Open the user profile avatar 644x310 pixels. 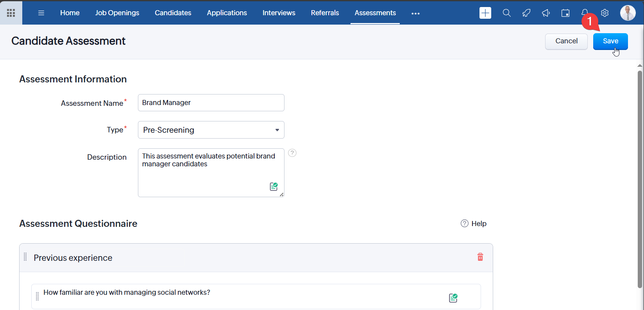[628, 13]
